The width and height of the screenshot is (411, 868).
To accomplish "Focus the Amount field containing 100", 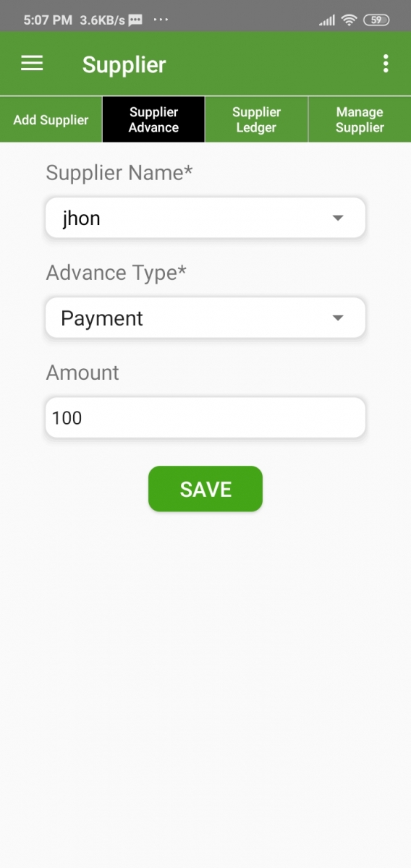I will [205, 417].
